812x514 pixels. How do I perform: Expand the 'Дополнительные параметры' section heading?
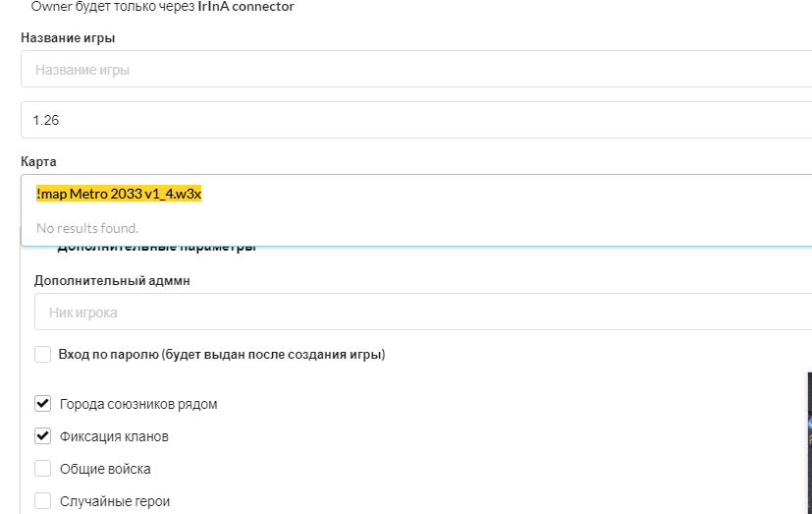pyautogui.click(x=157, y=248)
